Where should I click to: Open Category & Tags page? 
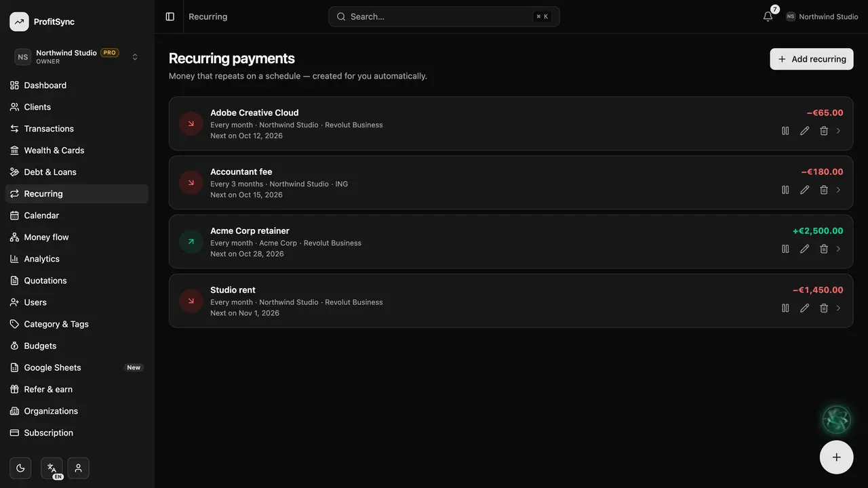[x=77, y=324]
